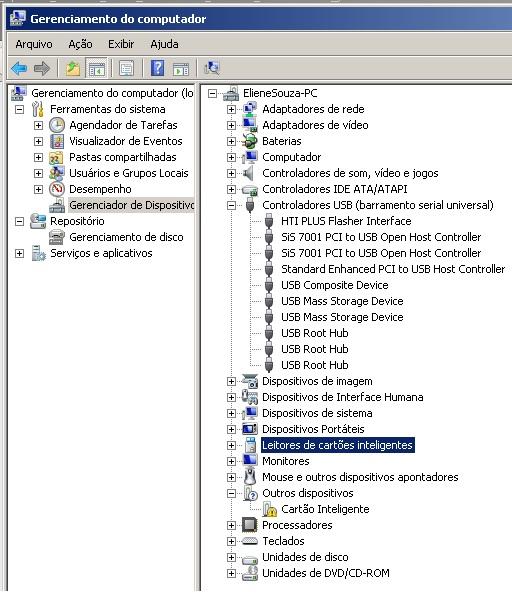Open the Exibir menu

tap(121, 44)
